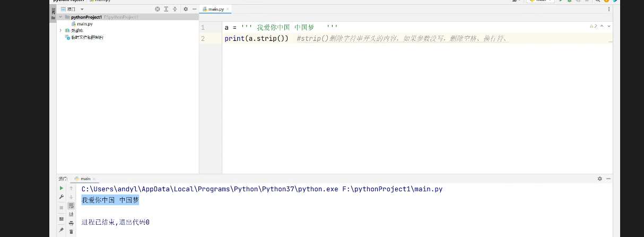The width and height of the screenshot is (644, 237).
Task: Click the scroll-to-end icon in Run console
Action: tap(71, 214)
